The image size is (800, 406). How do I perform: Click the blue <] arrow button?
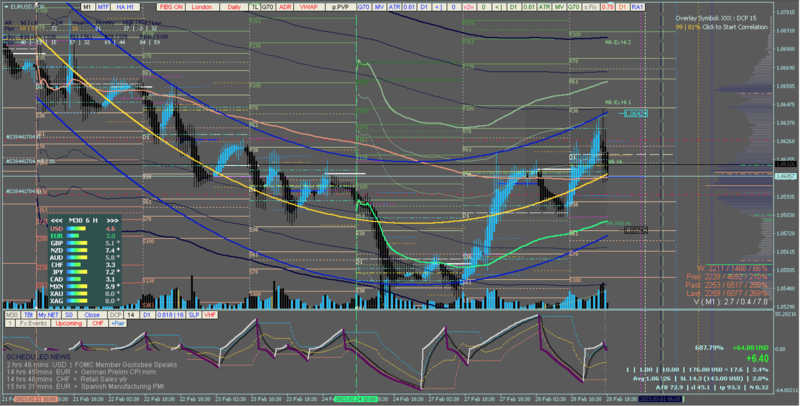[x=438, y=7]
